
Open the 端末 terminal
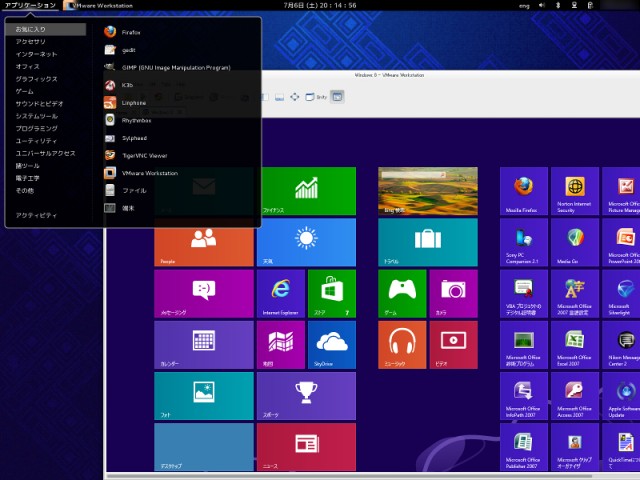pyautogui.click(x=119, y=208)
